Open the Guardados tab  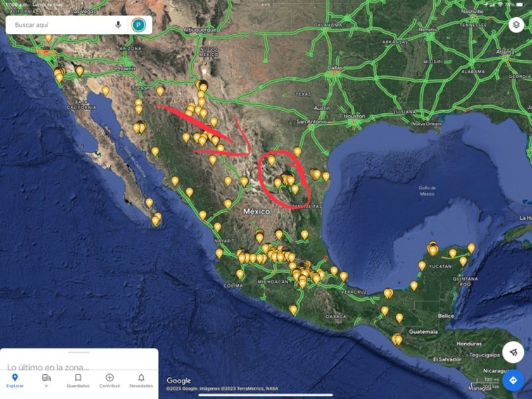(78, 381)
